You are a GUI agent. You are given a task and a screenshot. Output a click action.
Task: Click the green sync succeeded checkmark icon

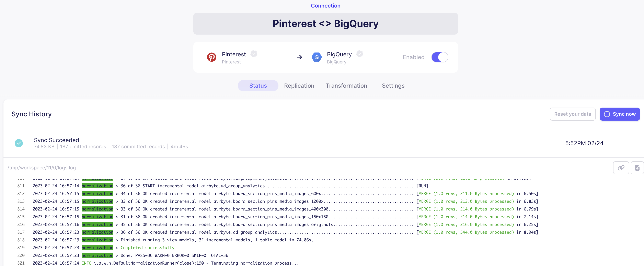(19, 143)
